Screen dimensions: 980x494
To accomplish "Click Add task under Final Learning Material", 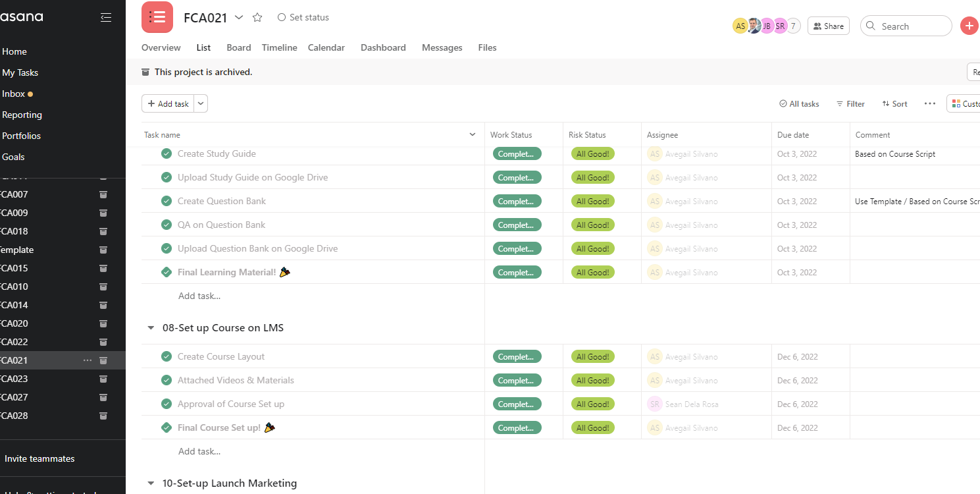I will click(x=199, y=296).
